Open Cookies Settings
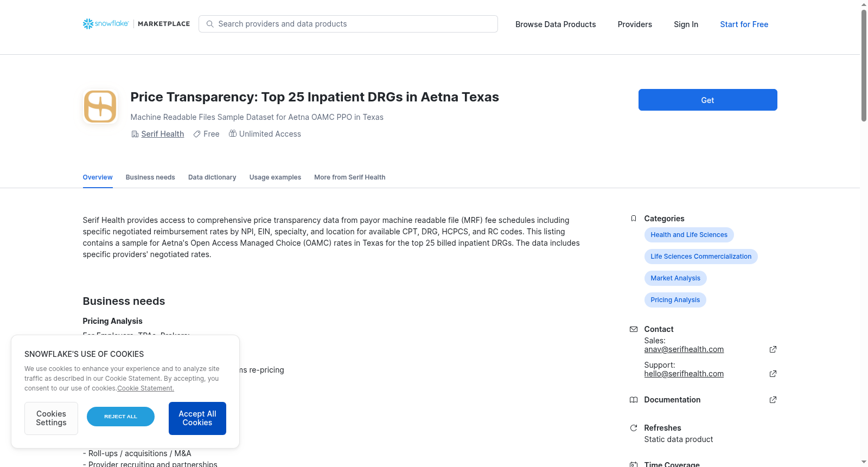Screen dimensions: 868x467 point(51,418)
